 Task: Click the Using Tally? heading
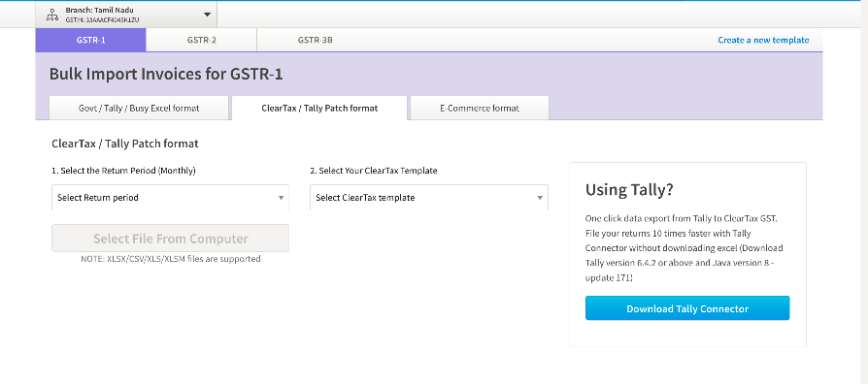[x=629, y=190]
